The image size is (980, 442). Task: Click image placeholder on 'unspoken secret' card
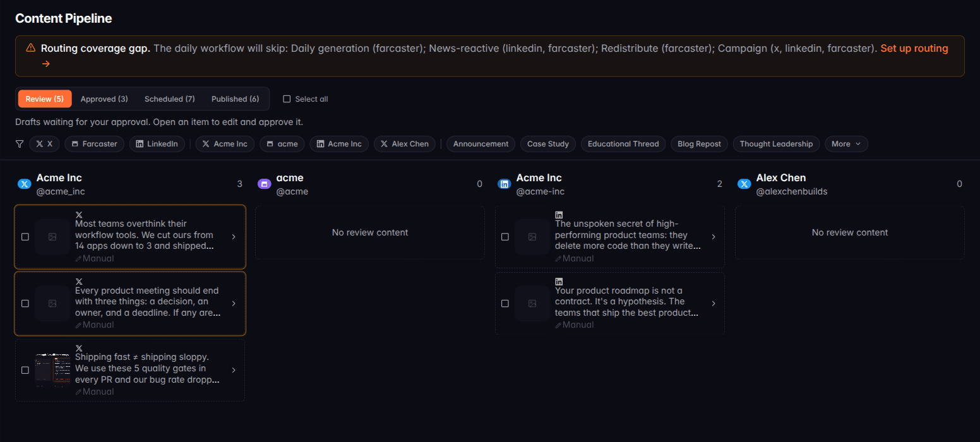coord(532,237)
